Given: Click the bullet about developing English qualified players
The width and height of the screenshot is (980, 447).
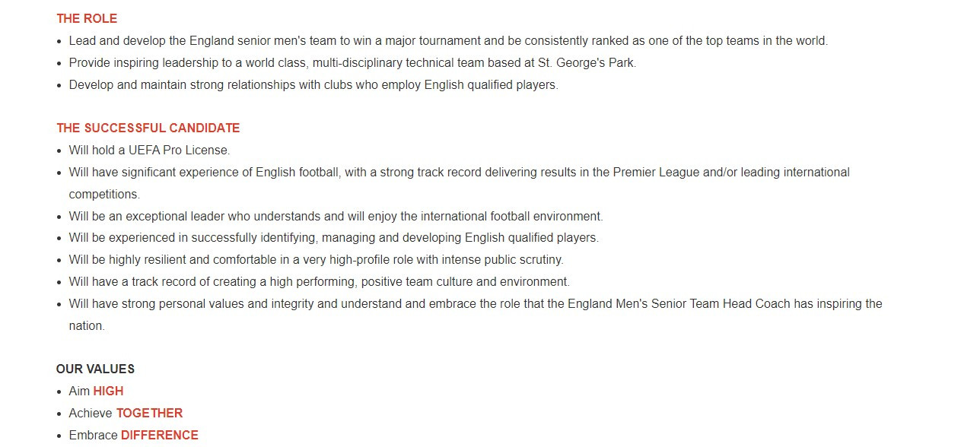Looking at the screenshot, I should (334, 237).
